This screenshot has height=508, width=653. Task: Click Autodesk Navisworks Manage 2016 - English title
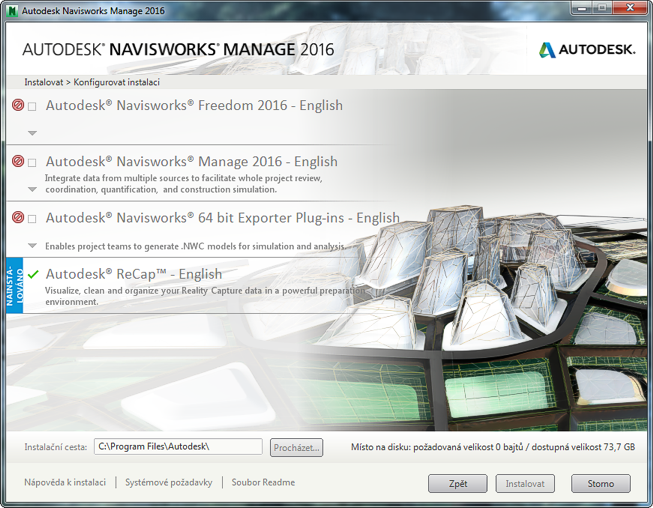click(192, 162)
